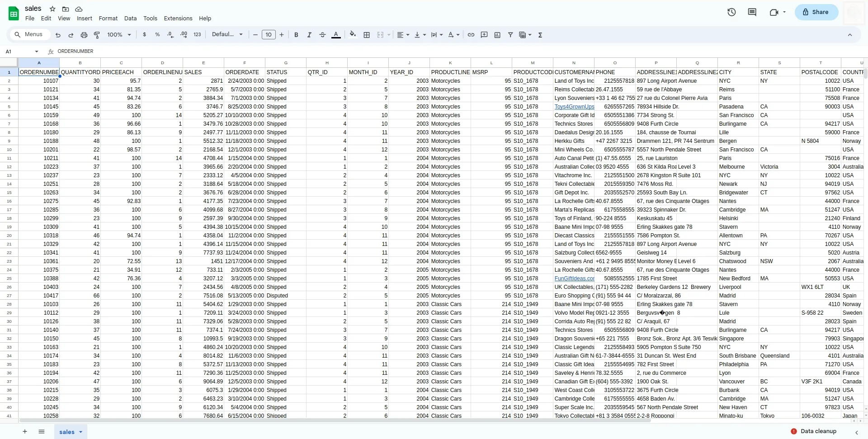
Task: Open text rotation dropdown
Action: click(x=453, y=35)
